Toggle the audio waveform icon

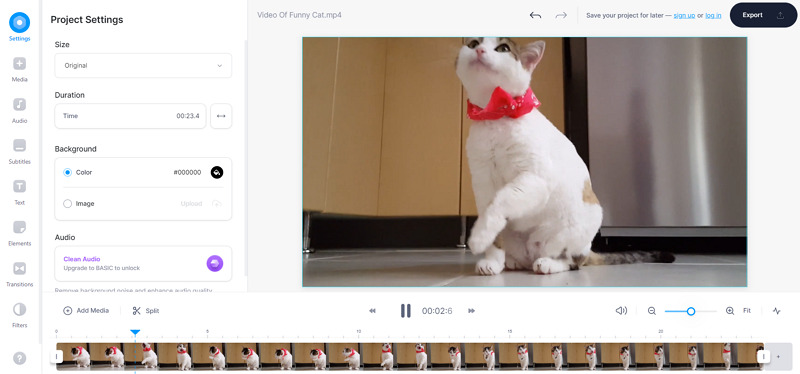pyautogui.click(x=777, y=311)
